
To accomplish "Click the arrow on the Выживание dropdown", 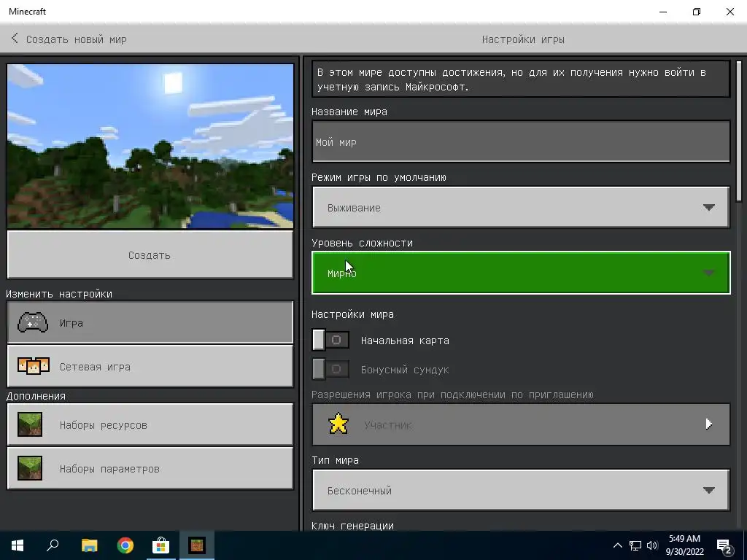I will click(709, 207).
